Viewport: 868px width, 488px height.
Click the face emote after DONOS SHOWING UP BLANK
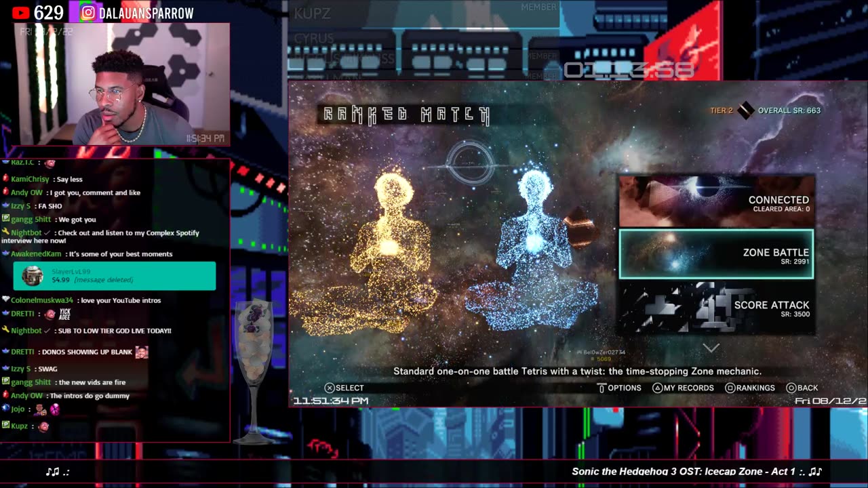(142, 352)
